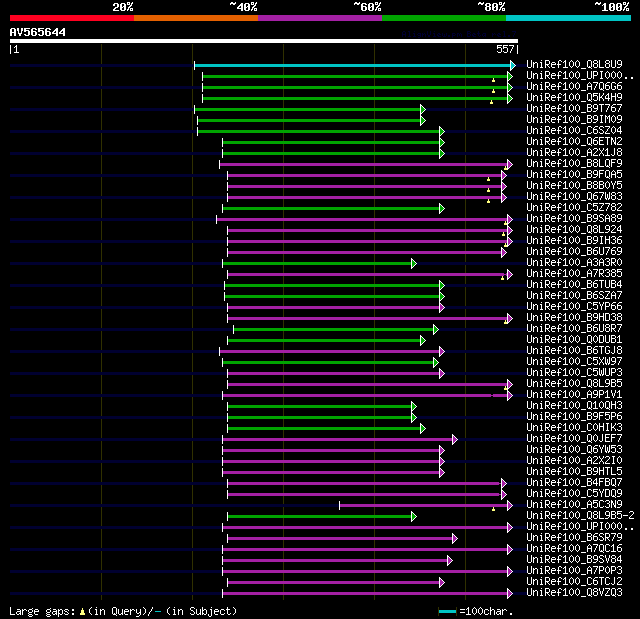Image resolution: width=640 pixels, height=619 pixels.
Task: Click the UniRef100_C5YP66 label
Action: click(574, 306)
